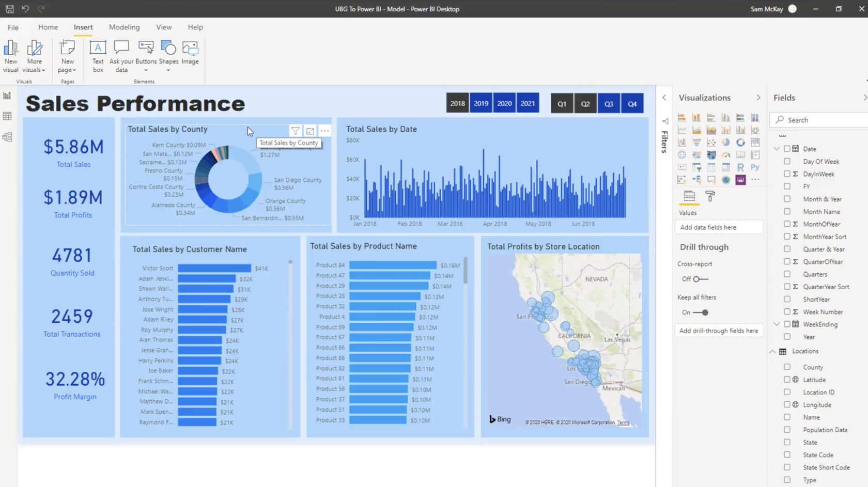Collapse the Date table in Fields

point(777,149)
